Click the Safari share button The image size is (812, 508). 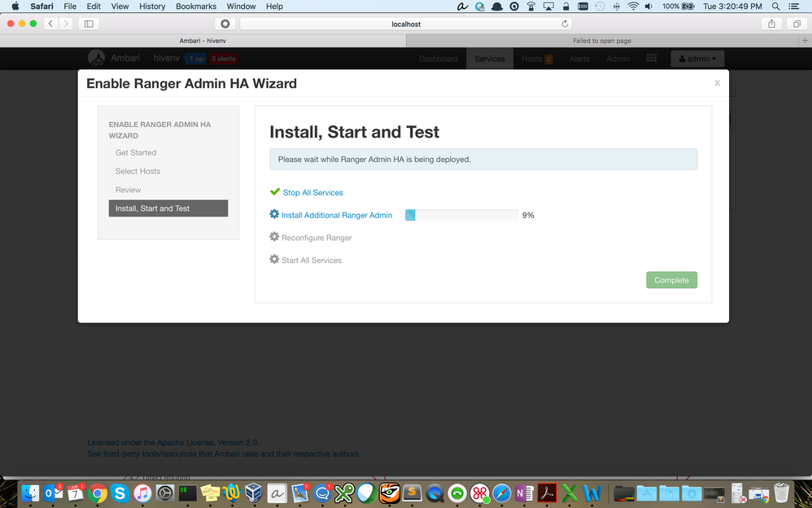pos(771,24)
